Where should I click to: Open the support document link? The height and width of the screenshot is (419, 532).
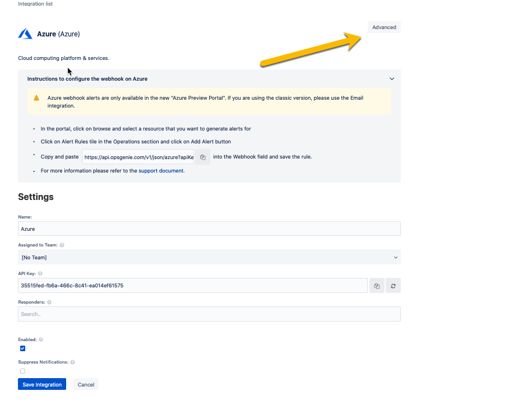pyautogui.click(x=161, y=171)
